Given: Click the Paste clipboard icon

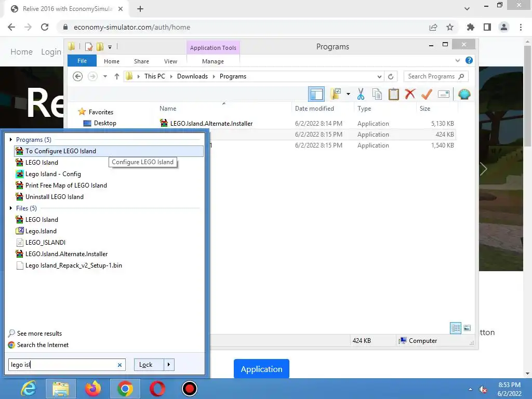Looking at the screenshot, I should click(x=394, y=94).
